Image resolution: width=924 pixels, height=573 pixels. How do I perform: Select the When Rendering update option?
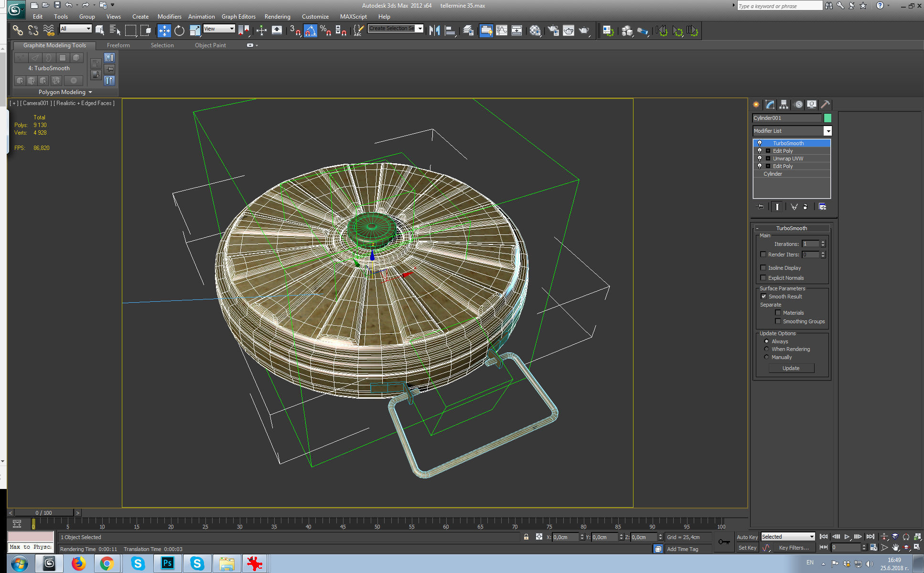tap(766, 349)
